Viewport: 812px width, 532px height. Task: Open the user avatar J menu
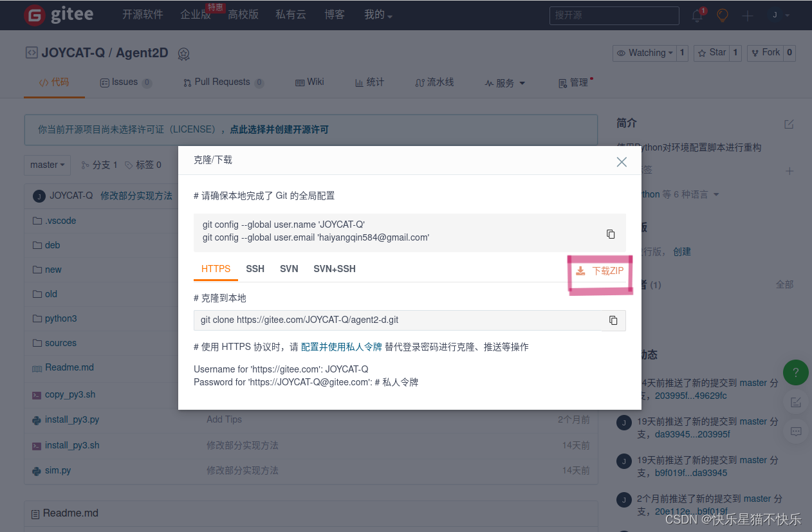point(780,15)
